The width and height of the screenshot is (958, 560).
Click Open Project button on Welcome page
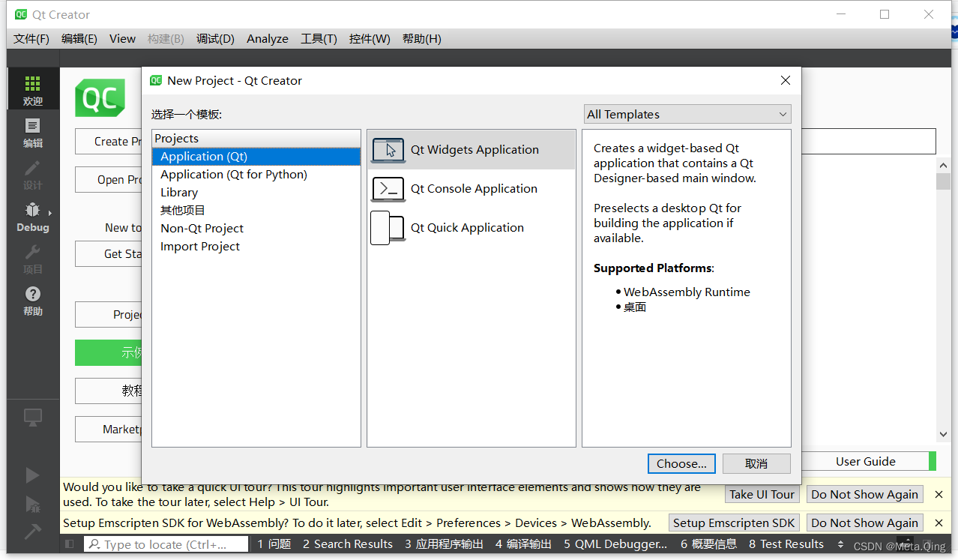point(109,179)
